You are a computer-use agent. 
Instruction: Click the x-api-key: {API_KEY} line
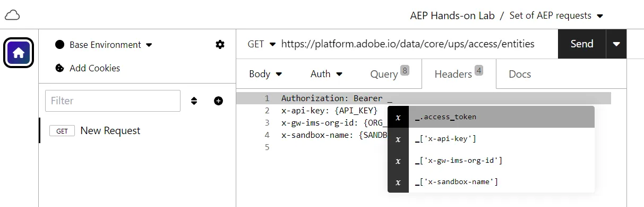(x=329, y=111)
